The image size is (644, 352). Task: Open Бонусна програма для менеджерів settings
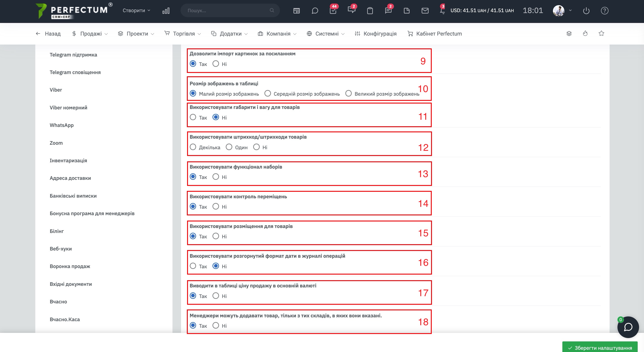[92, 213]
